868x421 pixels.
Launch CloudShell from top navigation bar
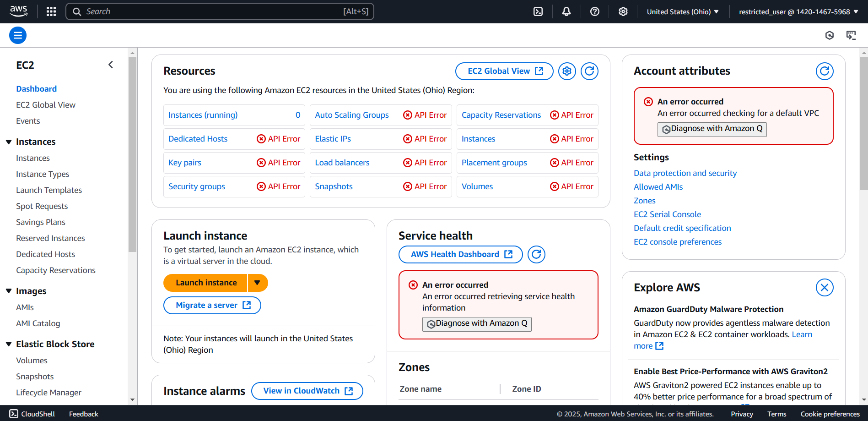click(x=538, y=11)
